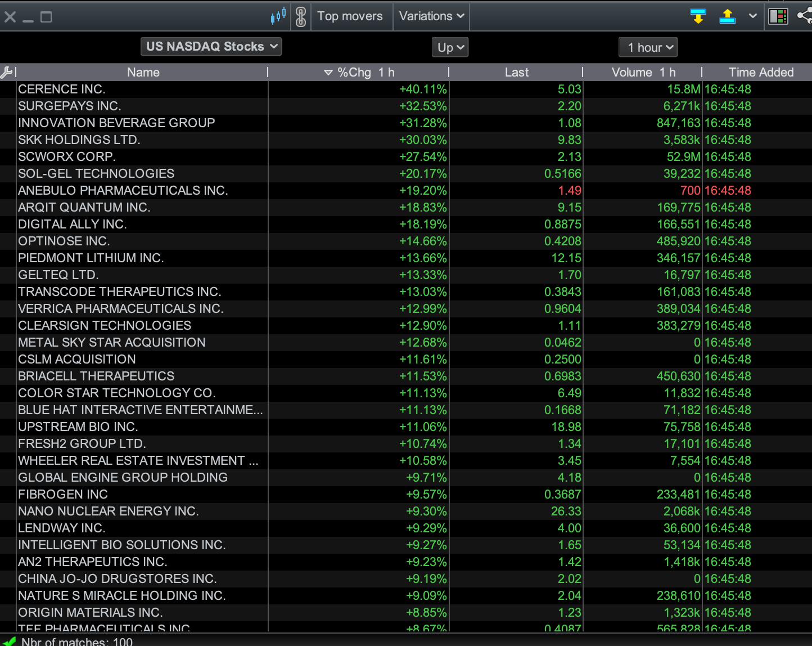Select the ANEBULO PHARMACEUTICALS INC. row
Viewport: 812px width, 646px height.
[x=406, y=191]
